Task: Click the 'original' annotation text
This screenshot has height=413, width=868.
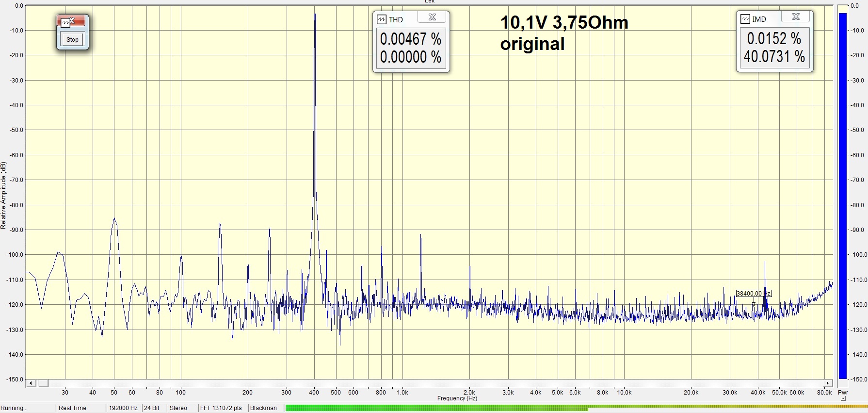Action: click(x=532, y=44)
